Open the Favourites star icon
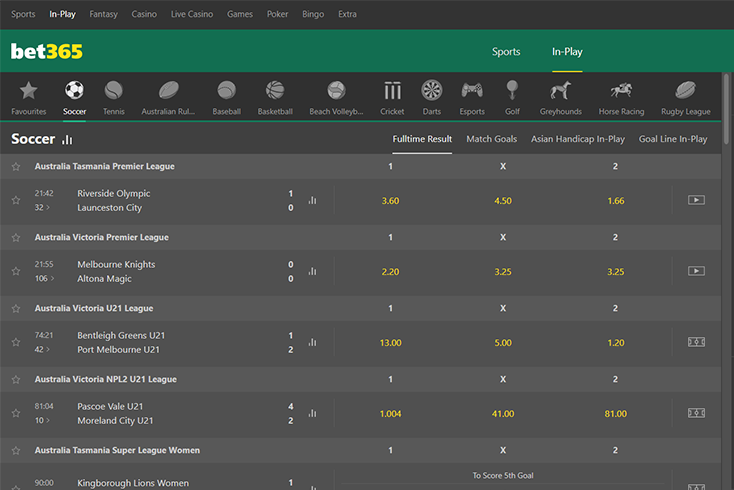Image resolution: width=734 pixels, height=490 pixels. pos(29,90)
